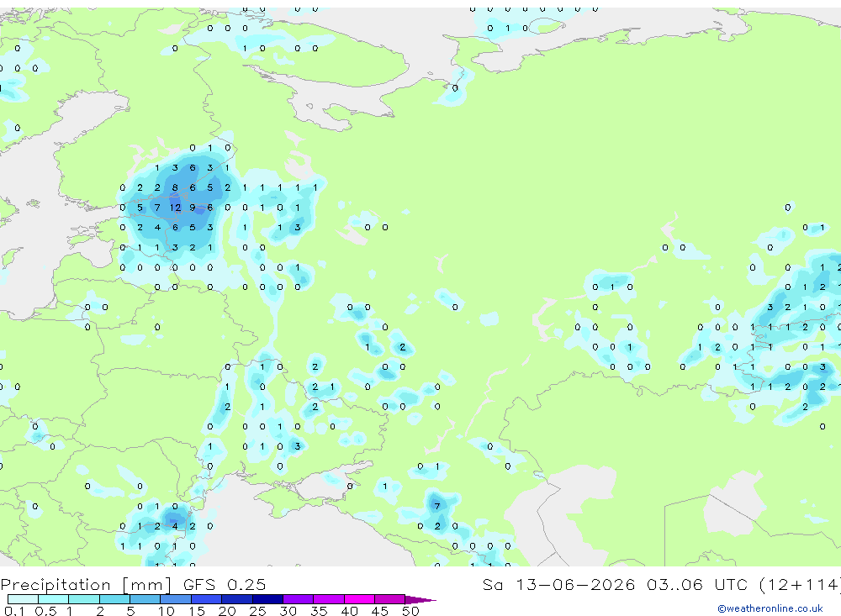Viewport: 841px width, 616px height.
Task: Click the weatheronline.co.uk copyright link
Action: pos(770,608)
